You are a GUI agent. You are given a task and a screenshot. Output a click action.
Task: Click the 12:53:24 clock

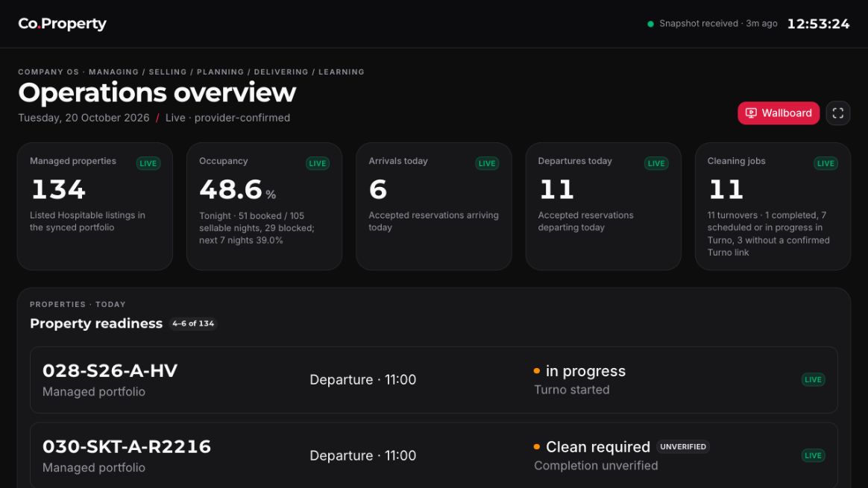click(818, 24)
